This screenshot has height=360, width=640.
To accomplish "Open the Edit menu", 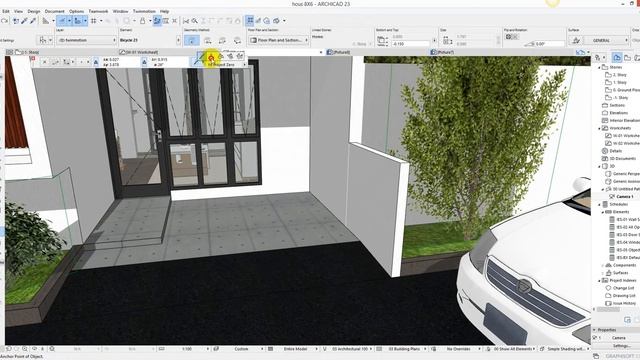I will pos(6,11).
